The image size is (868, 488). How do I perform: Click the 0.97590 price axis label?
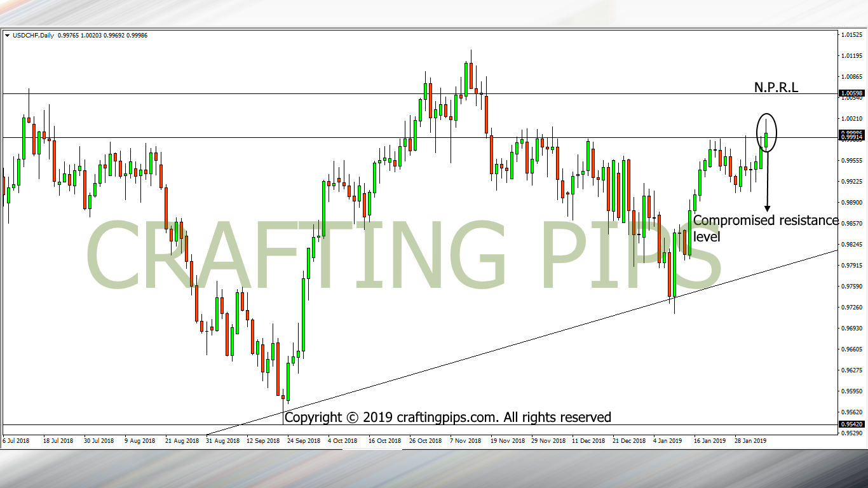851,287
